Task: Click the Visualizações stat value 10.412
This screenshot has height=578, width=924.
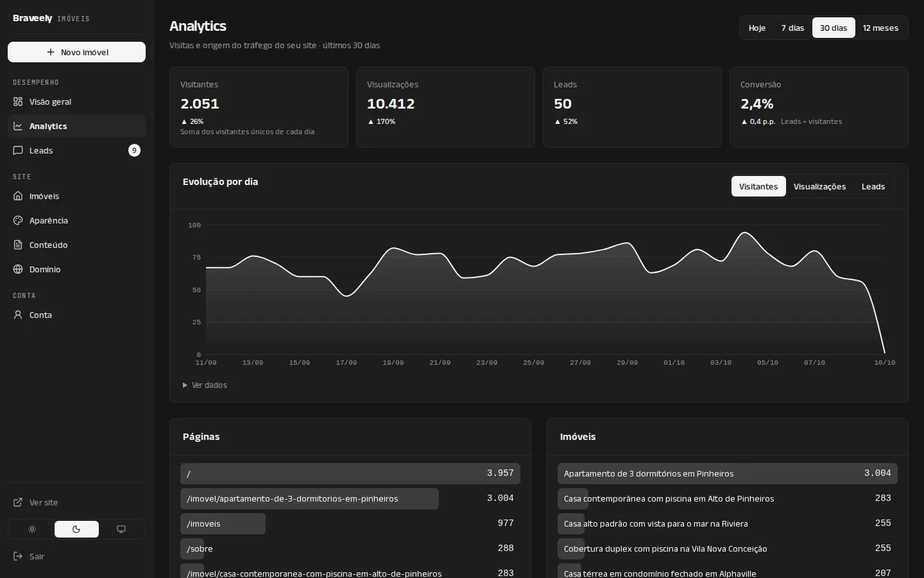Action: [x=391, y=103]
